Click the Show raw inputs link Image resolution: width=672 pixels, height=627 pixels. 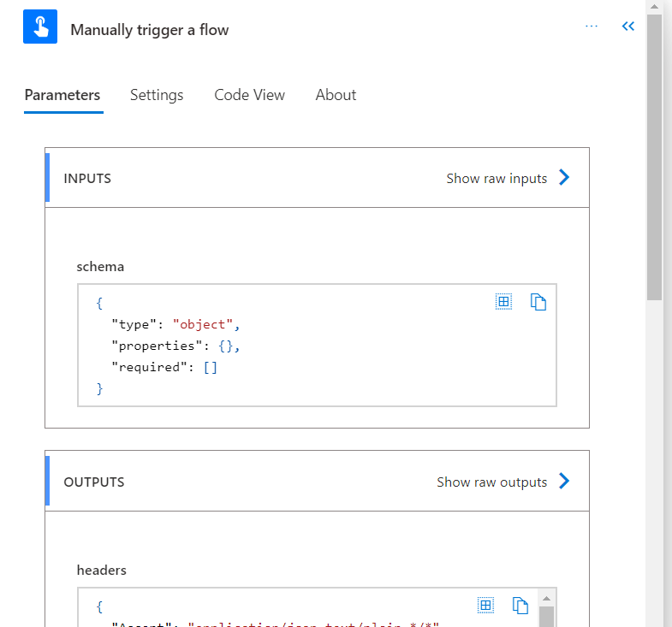coord(497,179)
